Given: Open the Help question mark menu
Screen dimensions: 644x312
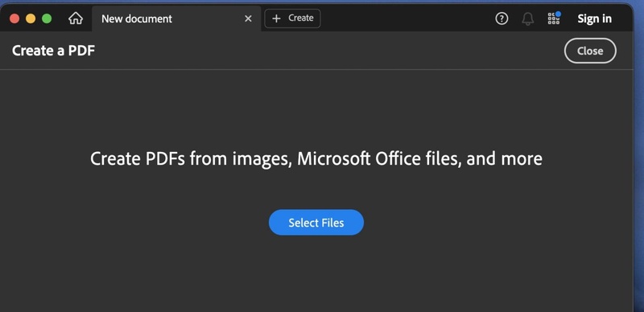Looking at the screenshot, I should (502, 18).
